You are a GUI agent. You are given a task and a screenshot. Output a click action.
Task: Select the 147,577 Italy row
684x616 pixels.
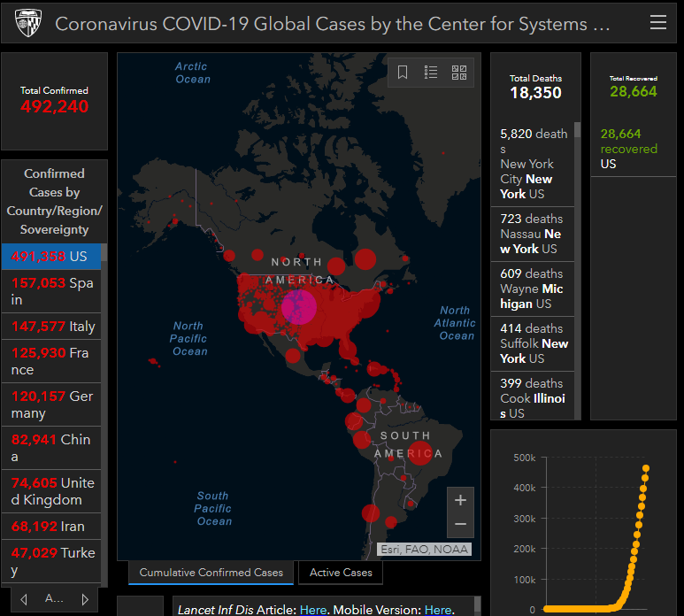[51, 327]
